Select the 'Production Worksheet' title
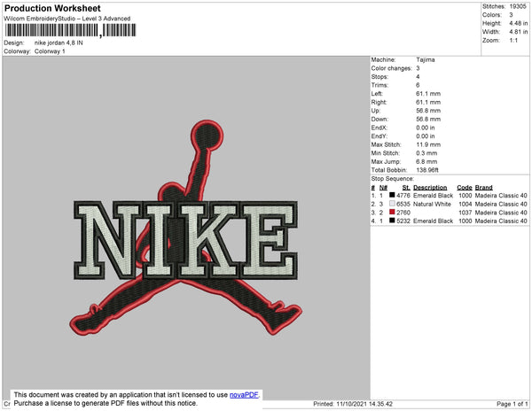Image resolution: width=532 pixels, height=411 pixels. tap(52, 9)
